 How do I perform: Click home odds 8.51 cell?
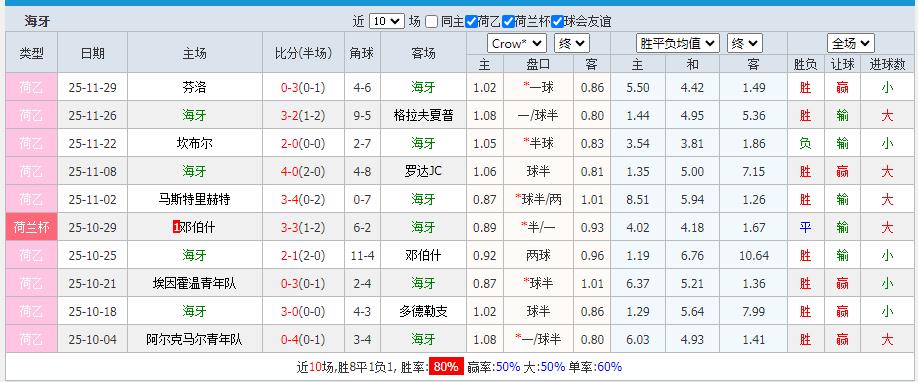(x=638, y=199)
